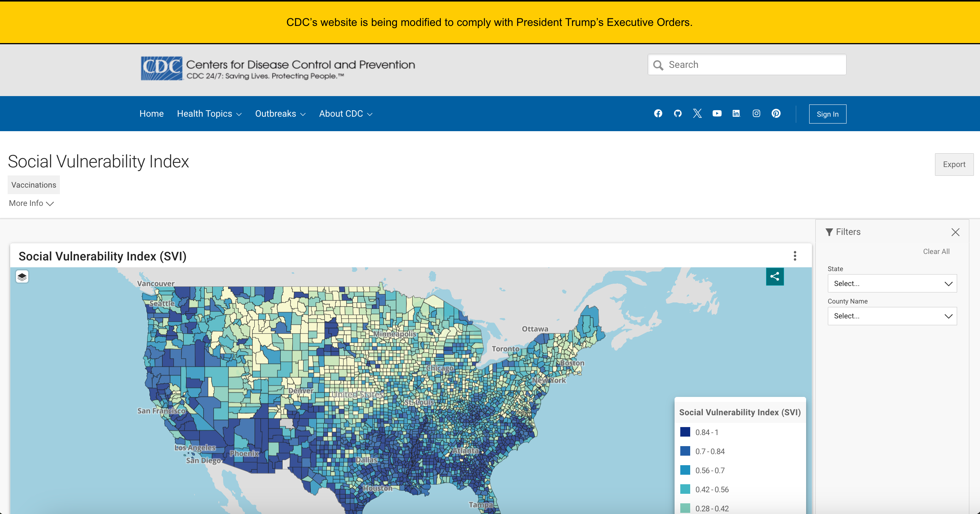Click the 0.84 - 1 legend swatch

685,432
